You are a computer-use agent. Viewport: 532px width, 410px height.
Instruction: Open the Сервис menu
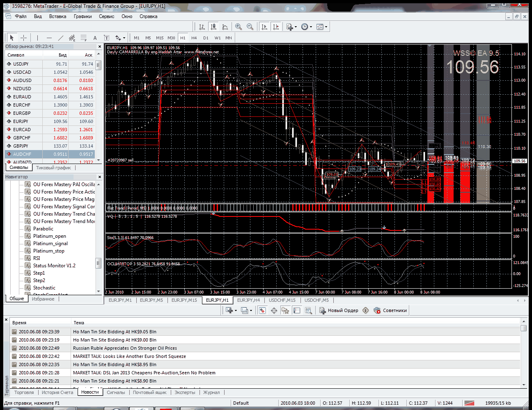coord(107,16)
